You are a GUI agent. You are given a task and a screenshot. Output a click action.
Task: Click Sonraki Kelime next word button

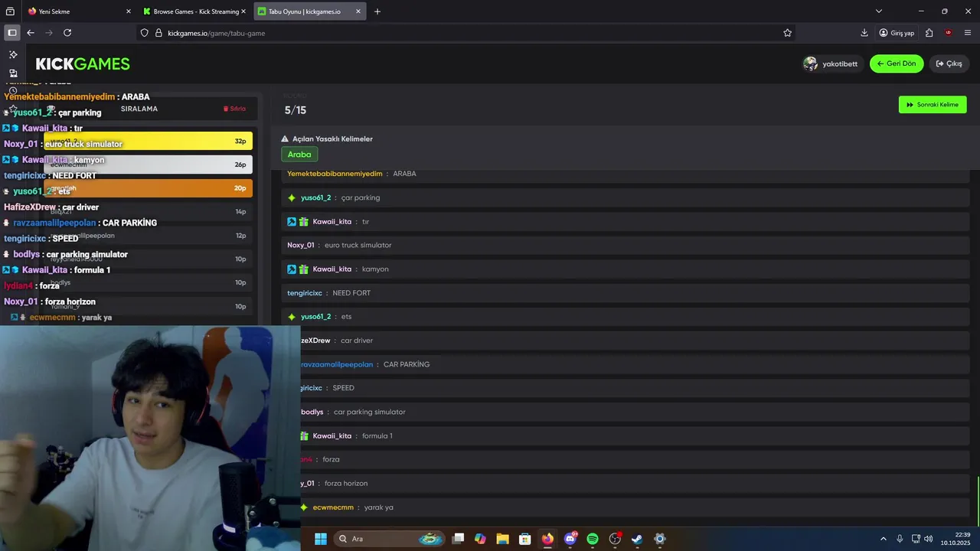coord(933,105)
